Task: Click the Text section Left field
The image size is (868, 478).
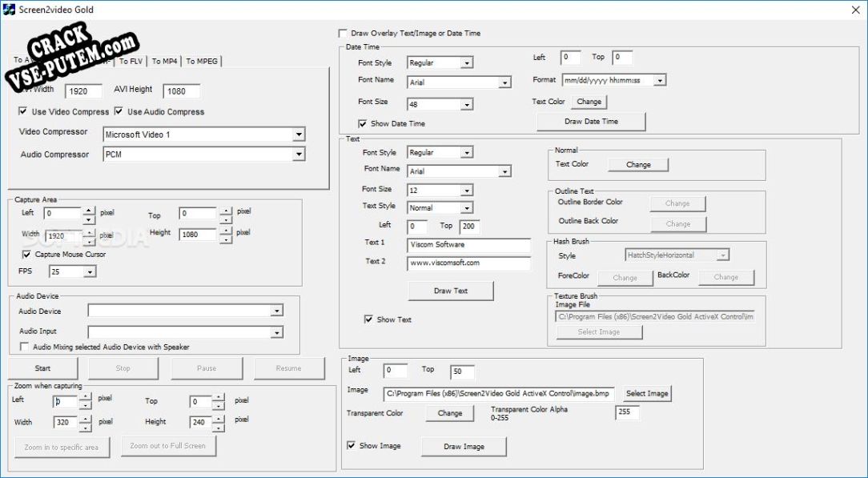Action: pos(417,227)
